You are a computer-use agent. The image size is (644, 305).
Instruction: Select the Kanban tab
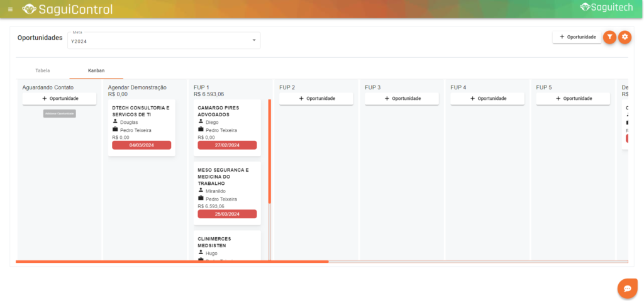96,70
